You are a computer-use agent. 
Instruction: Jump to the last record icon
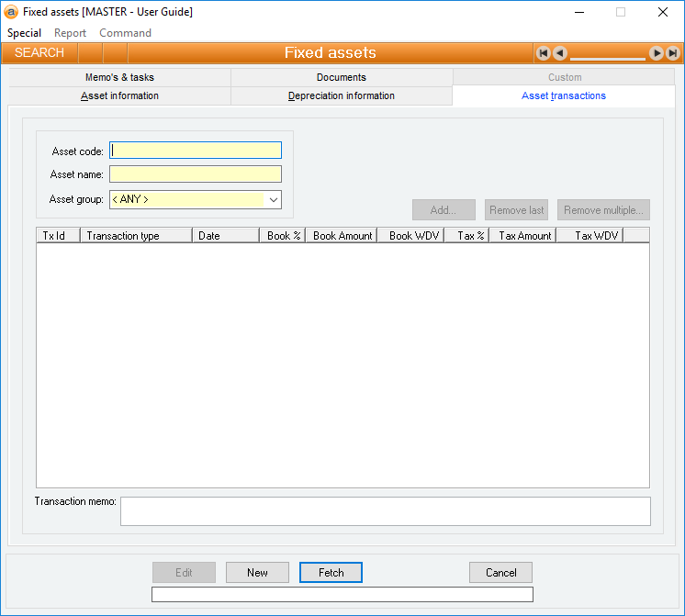pos(673,53)
